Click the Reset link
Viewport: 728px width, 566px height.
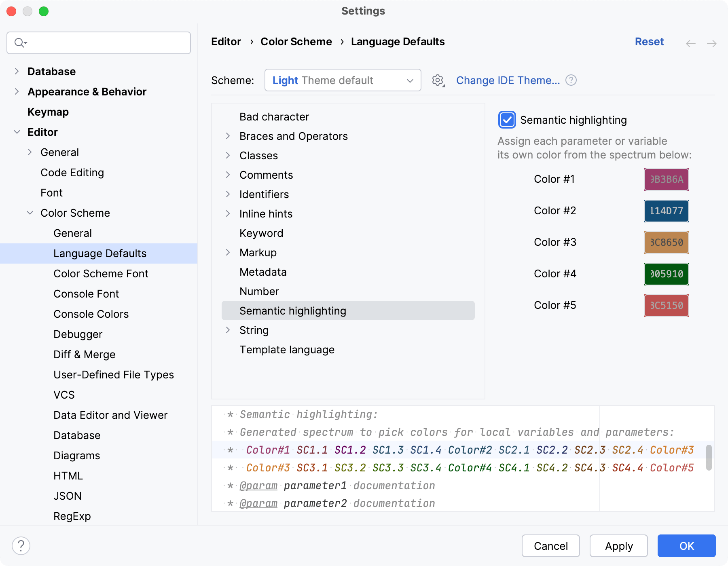[649, 42]
